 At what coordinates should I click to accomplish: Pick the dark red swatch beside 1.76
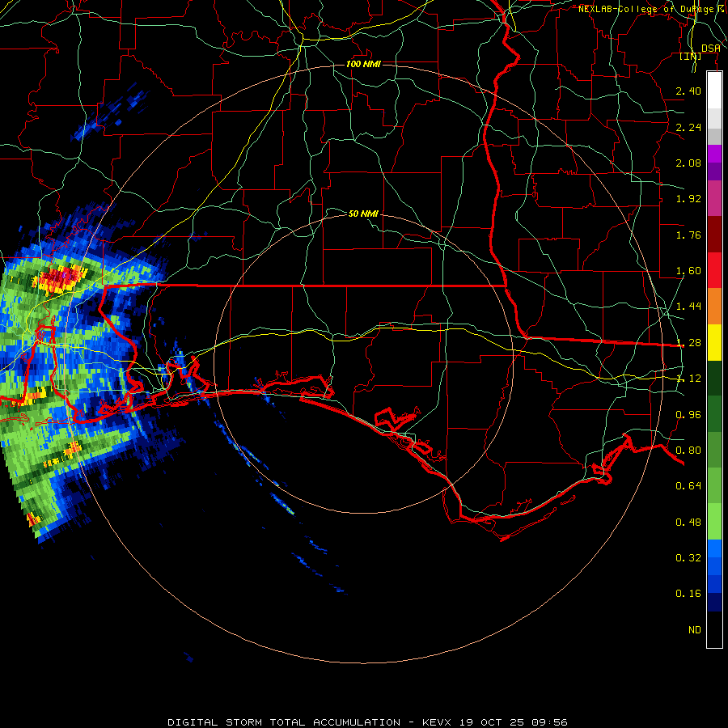click(714, 235)
